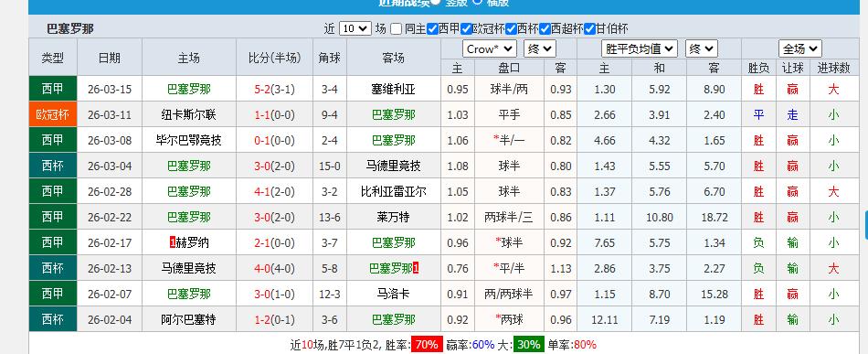Screen dimensions: 868x354
Task: Click the 13-6 corner count cell
Action: point(329,217)
